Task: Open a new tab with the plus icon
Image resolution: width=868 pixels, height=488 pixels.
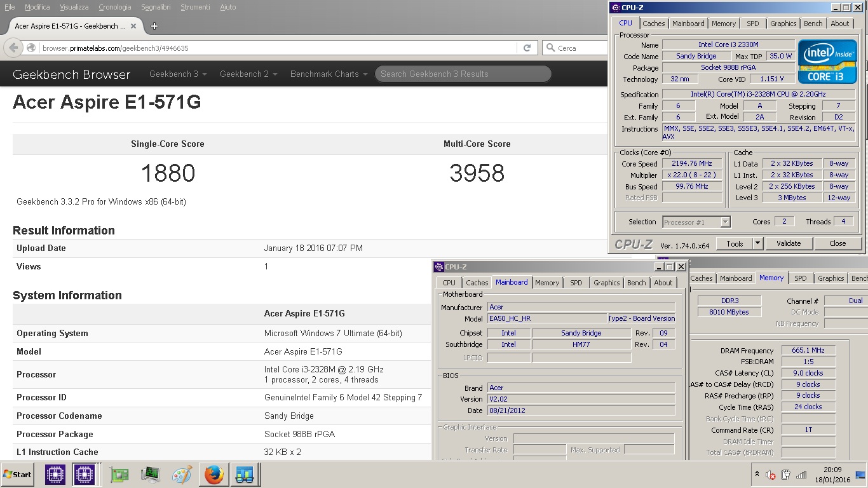Action: tap(154, 26)
